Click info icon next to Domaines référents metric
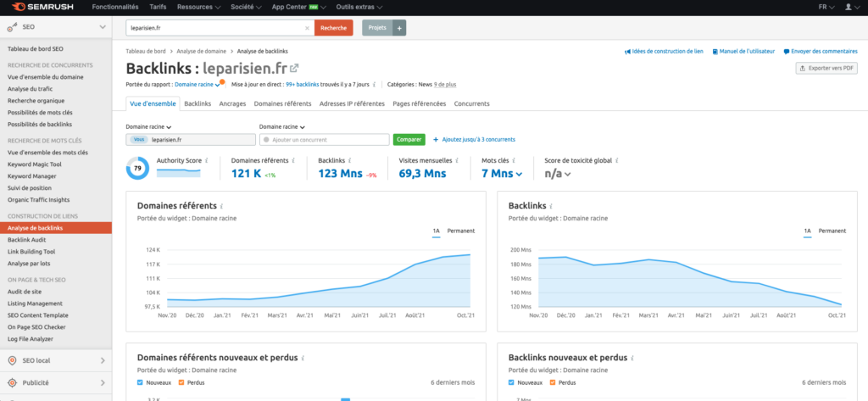Image resolution: width=868 pixels, height=401 pixels. (x=293, y=160)
